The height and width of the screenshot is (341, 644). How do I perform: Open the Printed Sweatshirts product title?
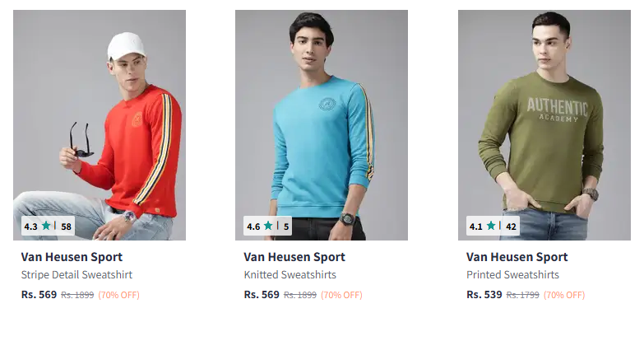512,275
